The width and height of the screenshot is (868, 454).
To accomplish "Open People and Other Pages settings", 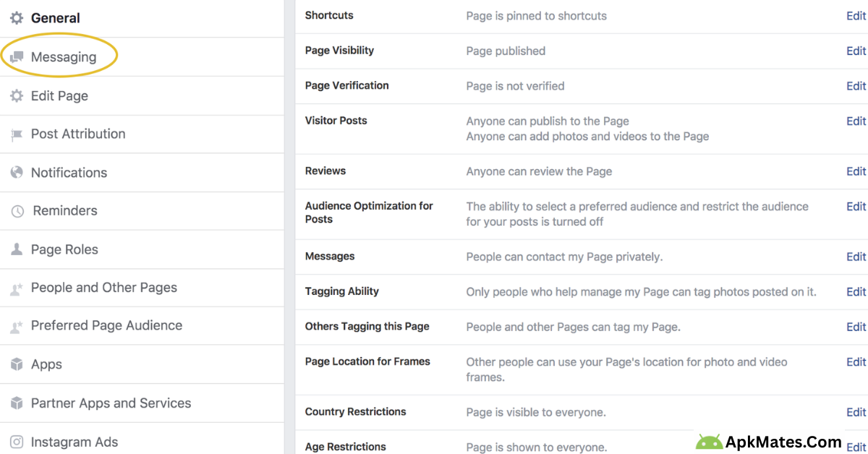I will [103, 287].
